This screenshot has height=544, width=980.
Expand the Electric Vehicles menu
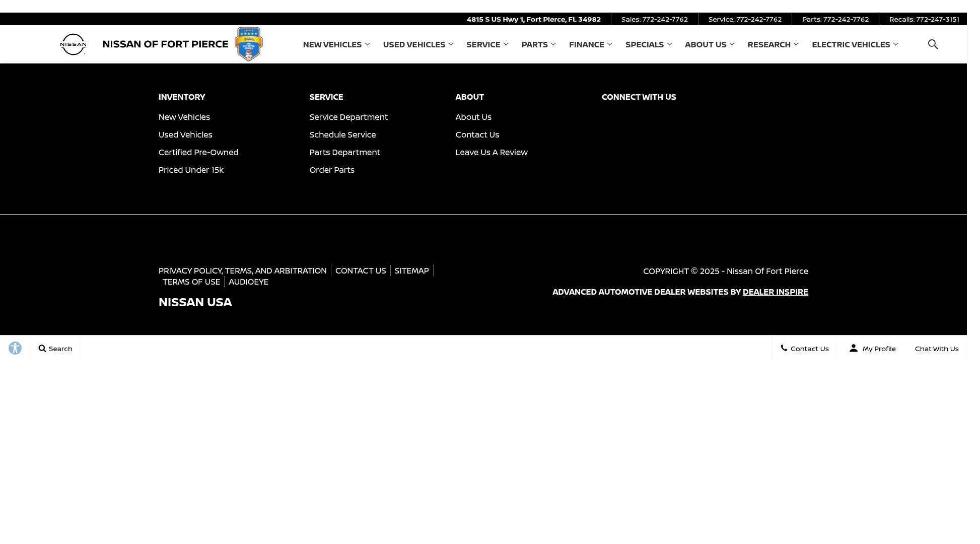855,44
